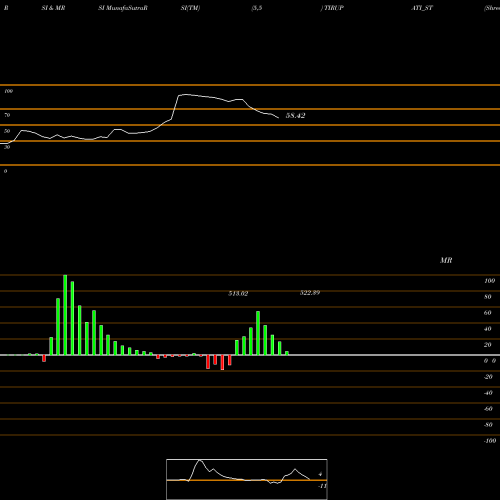Click the 'SI(TM)' header text
Viewport: 500px width, 500px height.
point(190,8)
